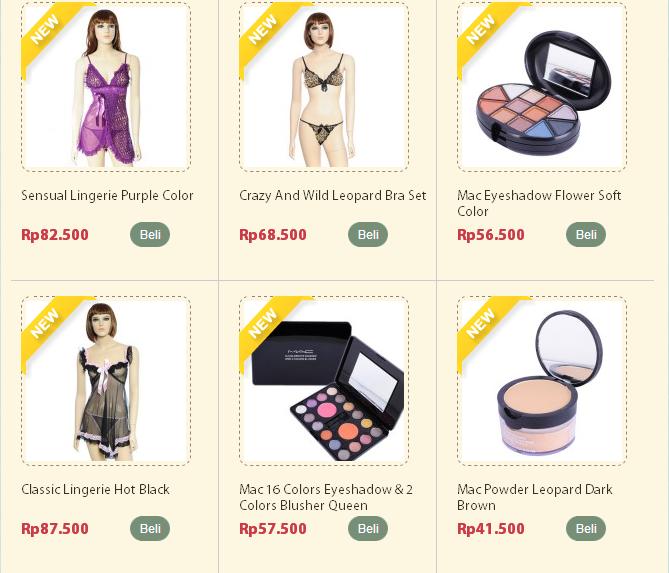Click Beli for Mac Powder Leopard Dark Brown
669x573 pixels.
586,529
